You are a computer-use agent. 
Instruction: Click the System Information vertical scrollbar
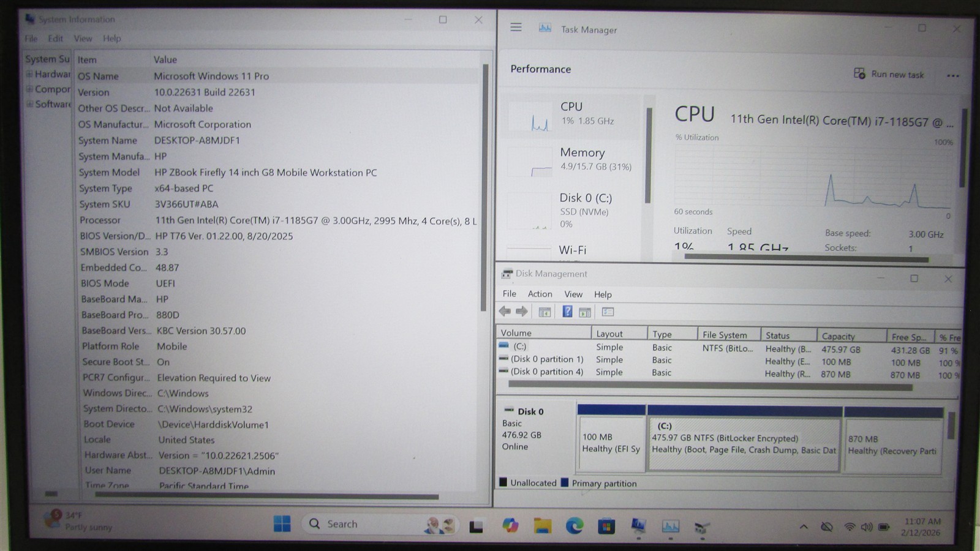pos(484,187)
